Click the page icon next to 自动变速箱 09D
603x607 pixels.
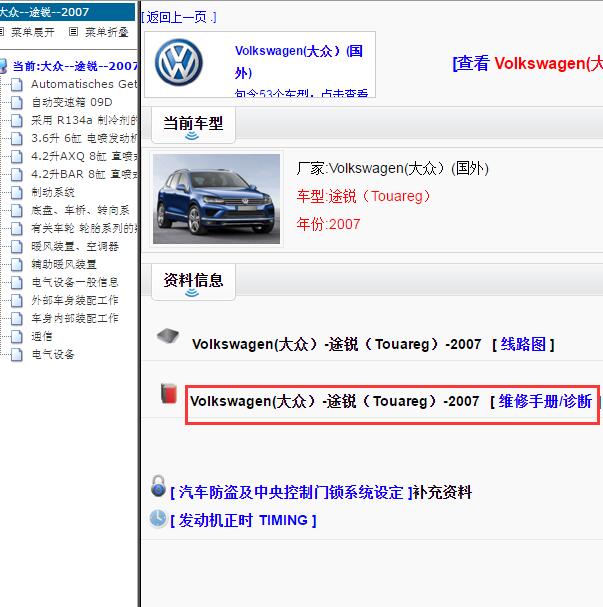[16, 102]
